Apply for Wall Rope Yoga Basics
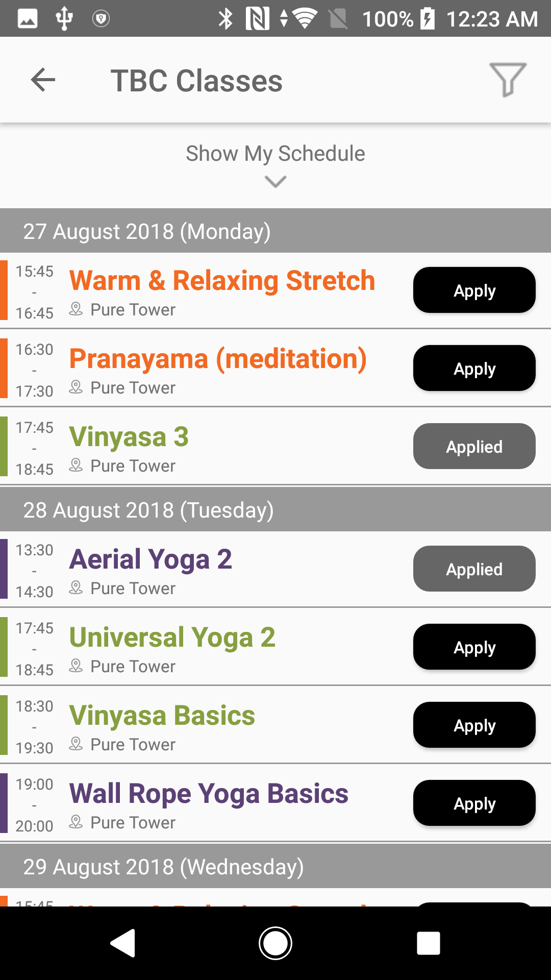Image resolution: width=551 pixels, height=980 pixels. coord(474,803)
